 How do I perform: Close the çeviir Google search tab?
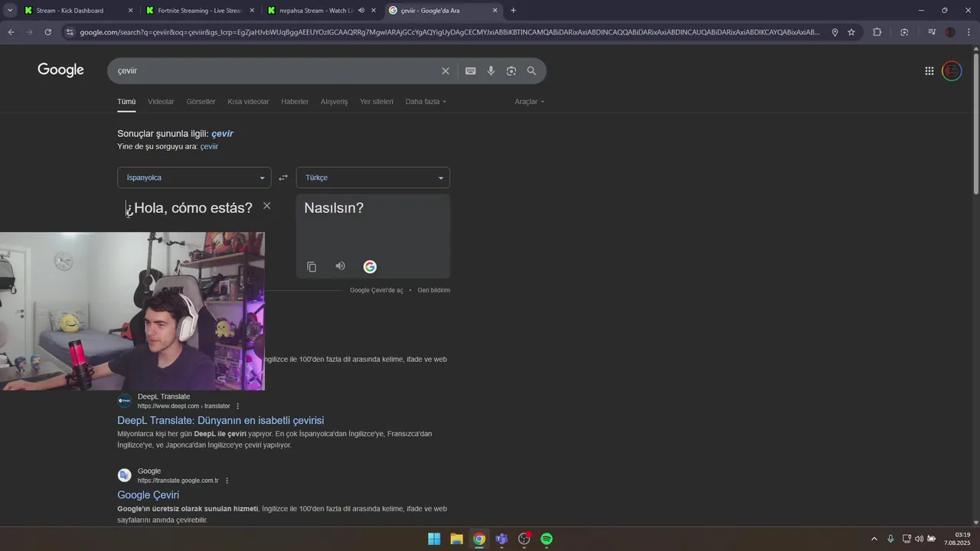coord(495,11)
